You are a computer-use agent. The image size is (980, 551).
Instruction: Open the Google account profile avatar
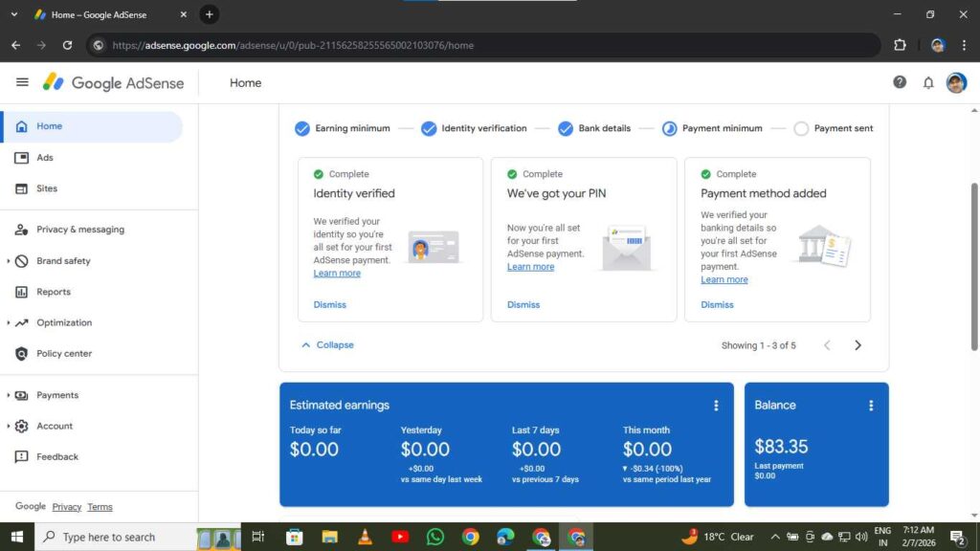point(956,82)
